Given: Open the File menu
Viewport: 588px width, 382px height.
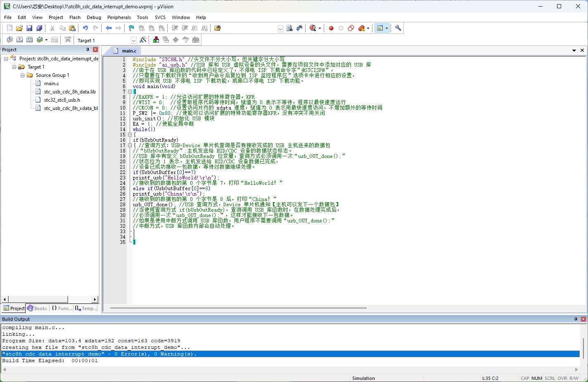Looking at the screenshot, I should point(8,17).
